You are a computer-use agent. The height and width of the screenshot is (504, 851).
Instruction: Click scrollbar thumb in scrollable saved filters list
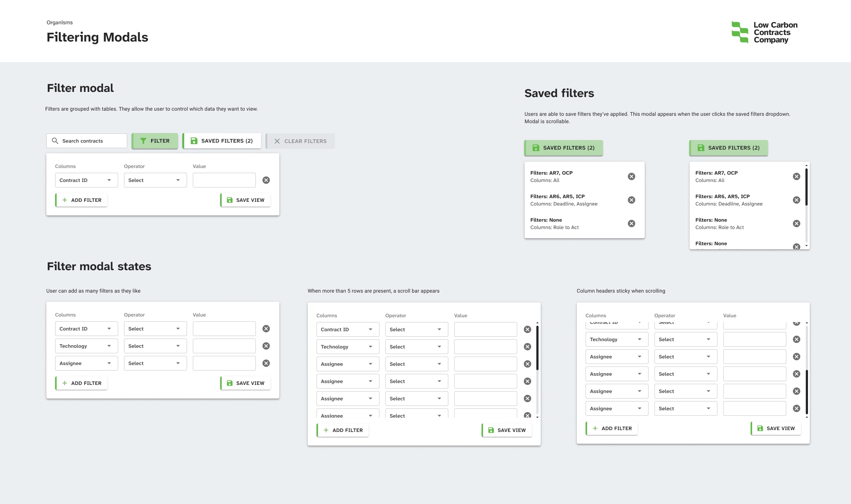point(806,187)
